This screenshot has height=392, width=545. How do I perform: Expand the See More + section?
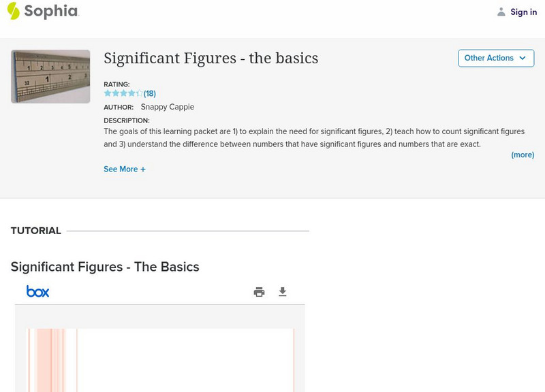coord(125,169)
